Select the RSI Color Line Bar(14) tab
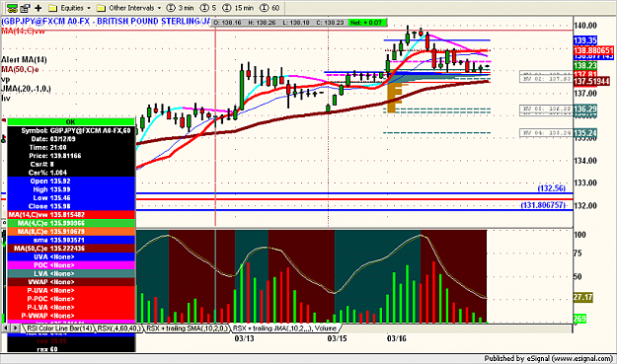 point(59,328)
